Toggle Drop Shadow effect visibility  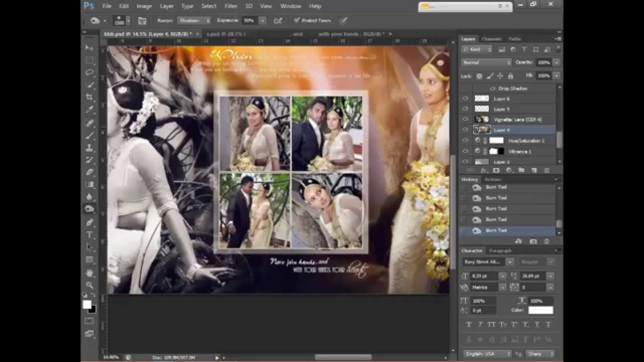pyautogui.click(x=493, y=88)
